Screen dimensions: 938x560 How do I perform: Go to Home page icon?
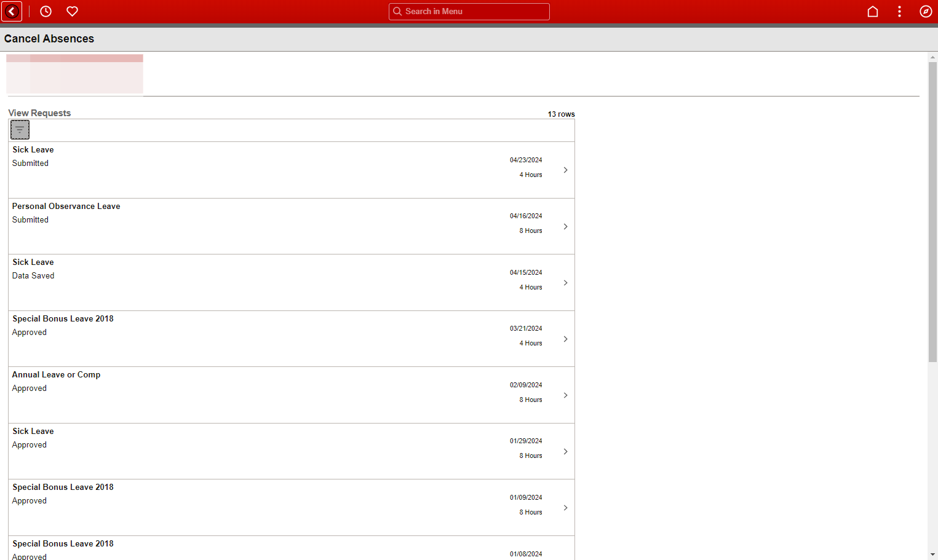(x=872, y=11)
